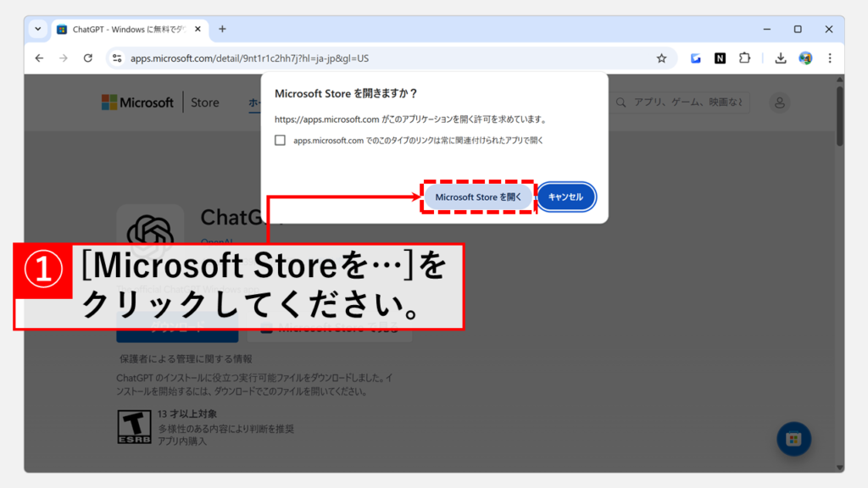The width and height of the screenshot is (868, 488).
Task: Click the blue translate extension icon
Action: click(695, 58)
